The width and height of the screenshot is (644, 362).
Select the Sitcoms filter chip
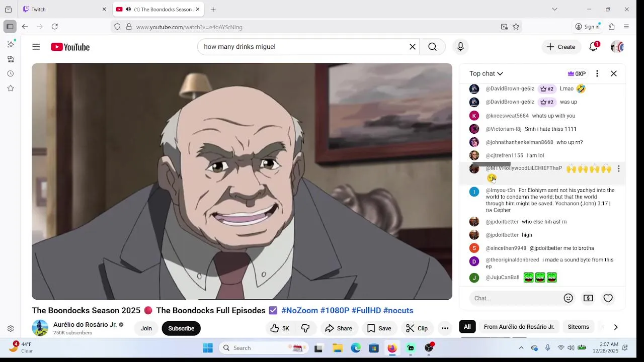578,327
